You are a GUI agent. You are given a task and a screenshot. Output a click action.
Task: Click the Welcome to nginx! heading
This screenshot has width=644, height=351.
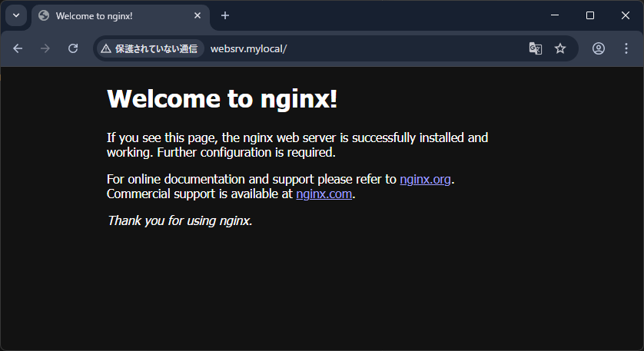222,99
